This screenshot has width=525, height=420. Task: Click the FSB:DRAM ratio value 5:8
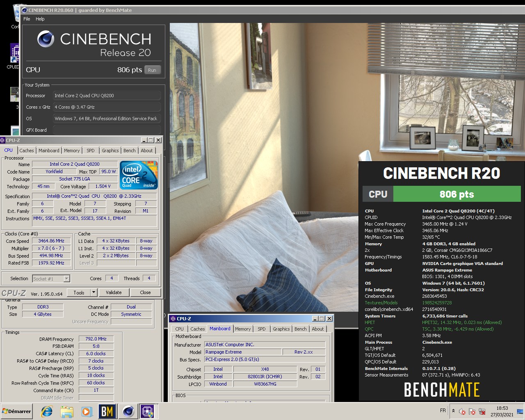coord(96,346)
